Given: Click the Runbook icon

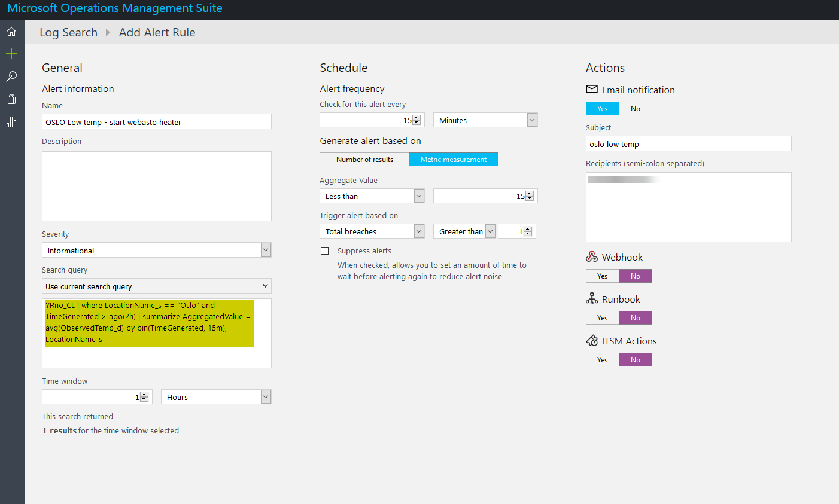Looking at the screenshot, I should click(x=592, y=298).
